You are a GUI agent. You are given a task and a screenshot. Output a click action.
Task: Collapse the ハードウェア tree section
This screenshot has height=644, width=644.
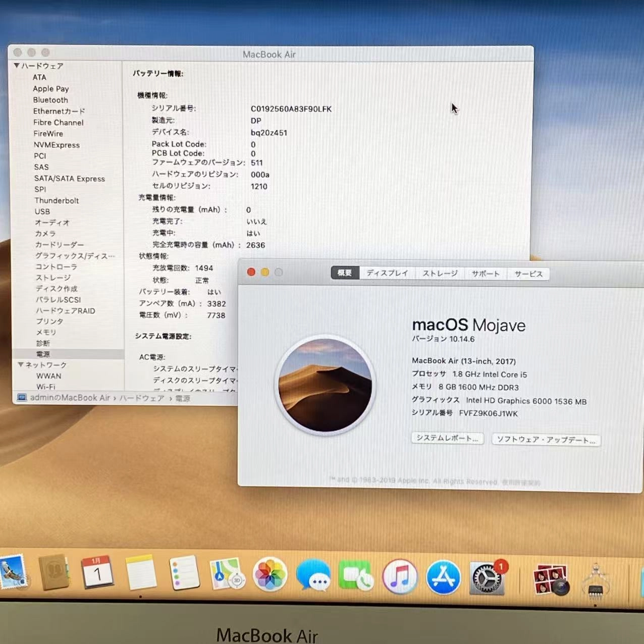(17, 66)
